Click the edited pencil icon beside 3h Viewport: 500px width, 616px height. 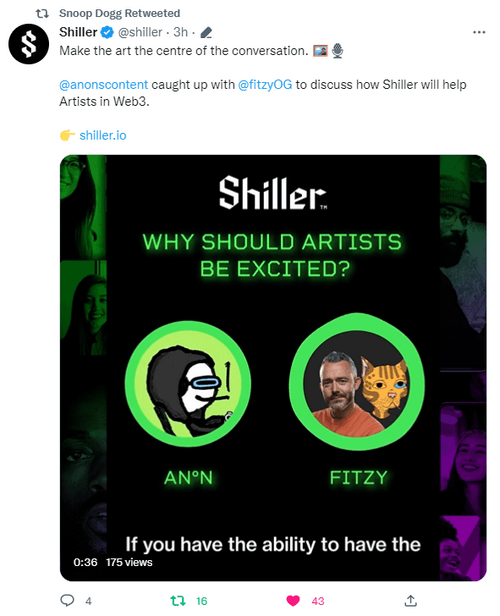206,33
